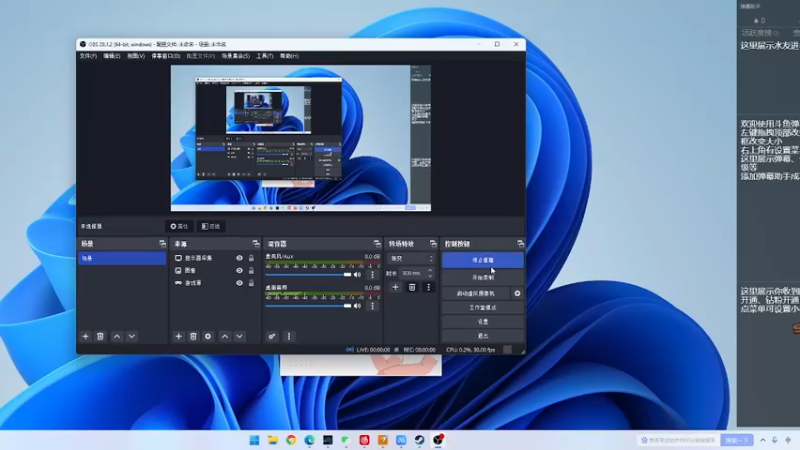Screen dimensions: 800x450
Task: Add a transition with the plus icon
Action: pyautogui.click(x=395, y=287)
